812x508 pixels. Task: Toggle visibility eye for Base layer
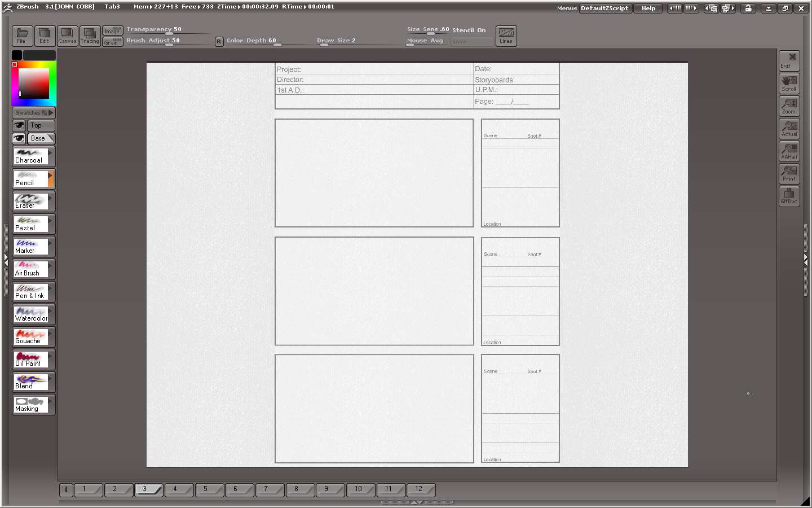click(19, 138)
